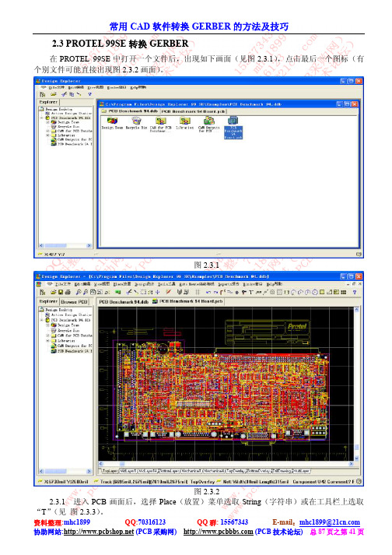Open Design menu in PCB editor window
This screenshot has width=392, height=555.
(x=144, y=284)
